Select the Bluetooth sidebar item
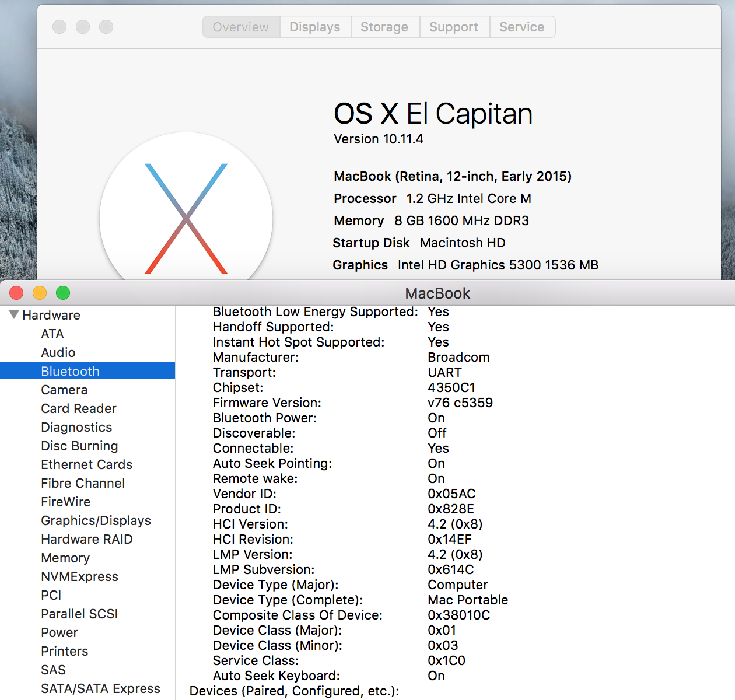The width and height of the screenshot is (735, 700). 87,371
